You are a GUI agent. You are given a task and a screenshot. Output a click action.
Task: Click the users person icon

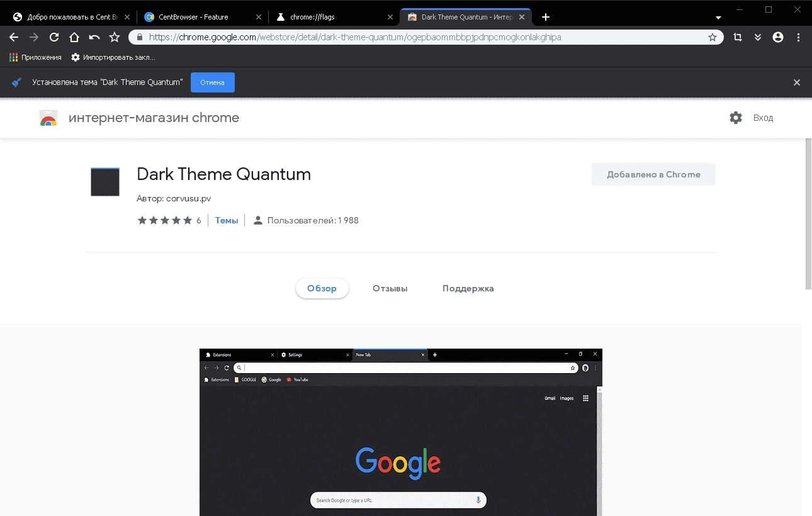point(257,220)
